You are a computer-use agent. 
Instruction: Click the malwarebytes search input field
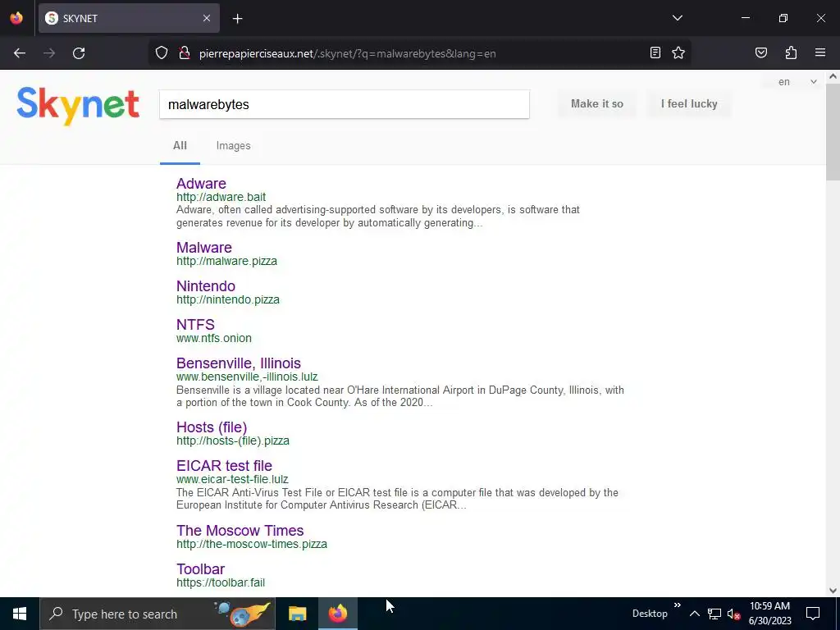point(345,104)
